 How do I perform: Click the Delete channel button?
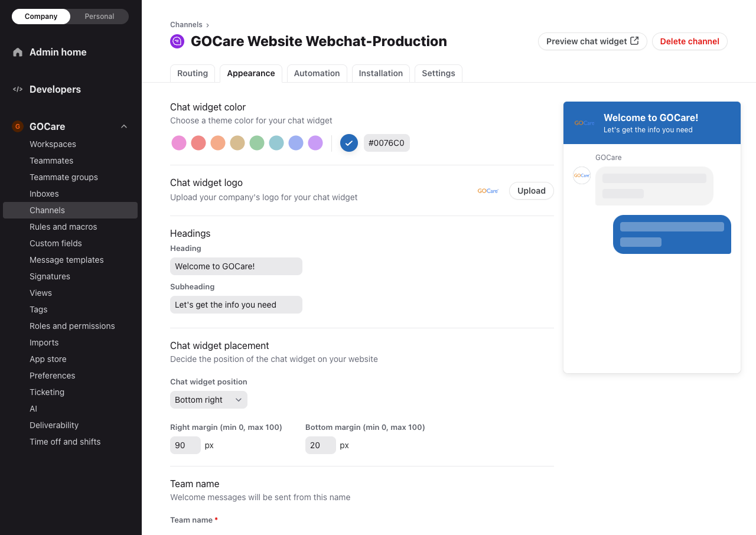coord(690,41)
